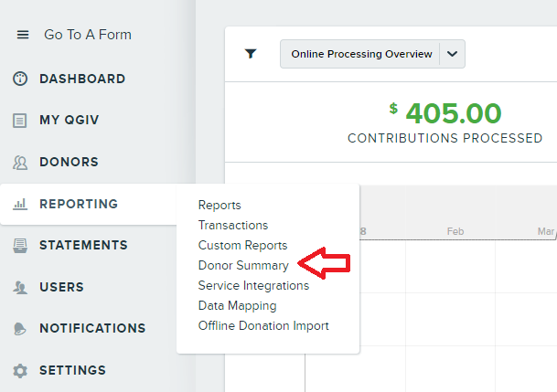Open the USERS section
This screenshot has width=557, height=392.
(61, 287)
